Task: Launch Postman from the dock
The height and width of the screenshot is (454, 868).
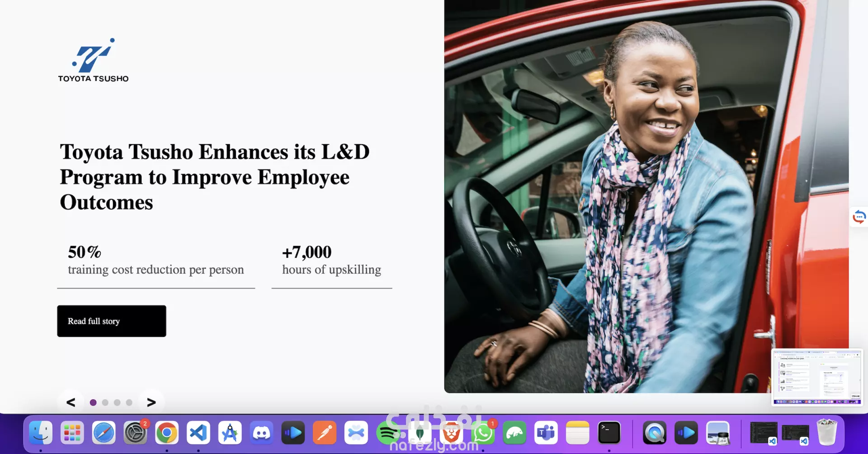Action: 325,433
